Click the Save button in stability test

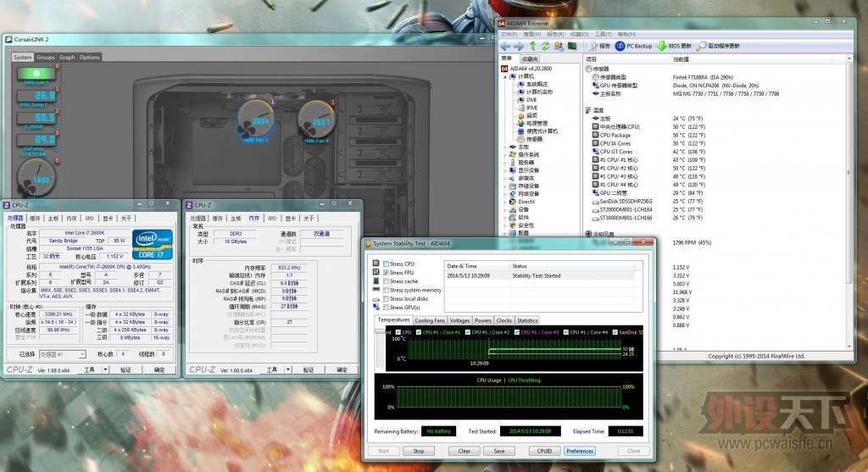point(498,451)
